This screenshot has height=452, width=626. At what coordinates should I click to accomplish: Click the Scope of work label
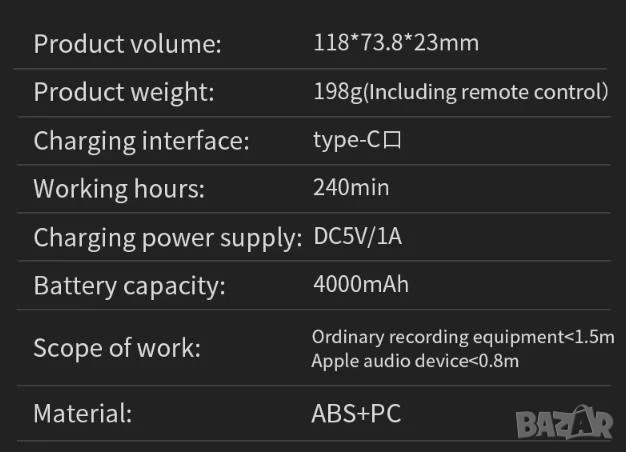(x=117, y=349)
